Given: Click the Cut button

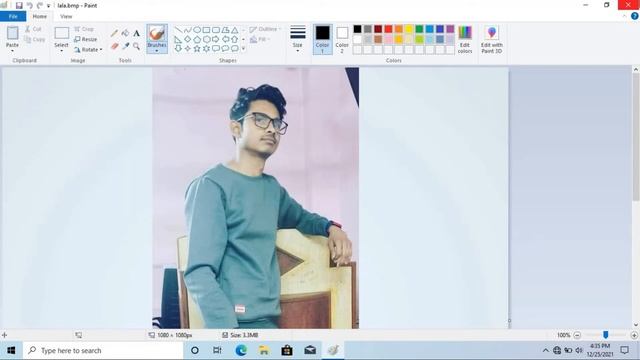Looking at the screenshot, I should tap(33, 29).
